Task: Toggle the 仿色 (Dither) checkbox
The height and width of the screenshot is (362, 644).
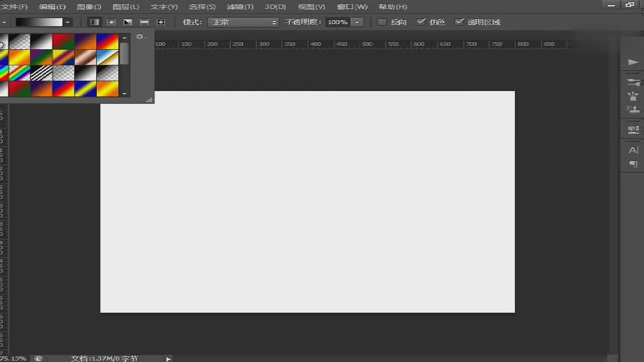Action: pos(421,22)
